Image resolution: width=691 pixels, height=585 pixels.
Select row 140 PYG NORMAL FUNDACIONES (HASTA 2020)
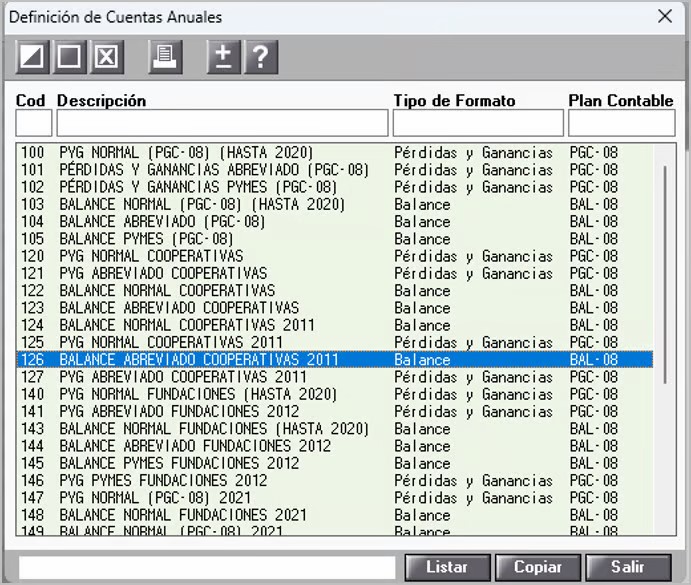[335, 394]
